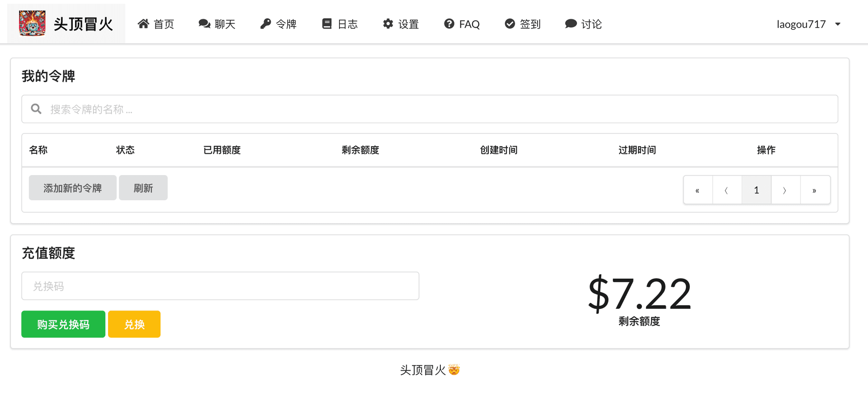Open the FAQ page
Screen dimensions: 868x420
coord(462,24)
